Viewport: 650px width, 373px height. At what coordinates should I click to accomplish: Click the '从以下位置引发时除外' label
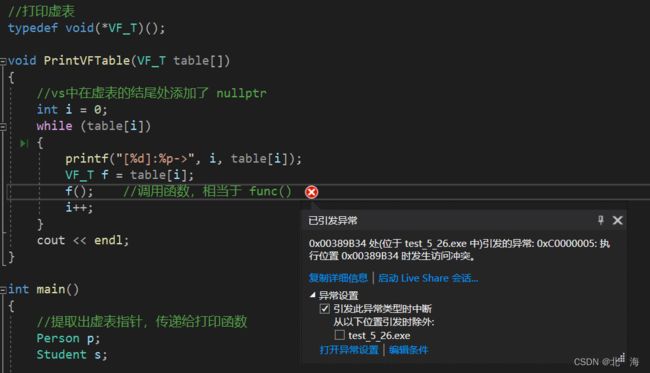[383, 322]
